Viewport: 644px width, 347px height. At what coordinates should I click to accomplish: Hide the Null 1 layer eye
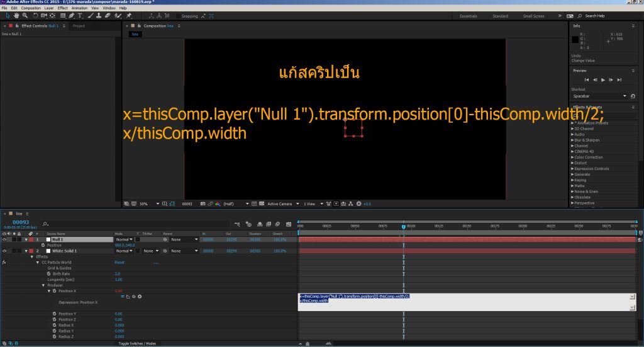(x=4, y=239)
